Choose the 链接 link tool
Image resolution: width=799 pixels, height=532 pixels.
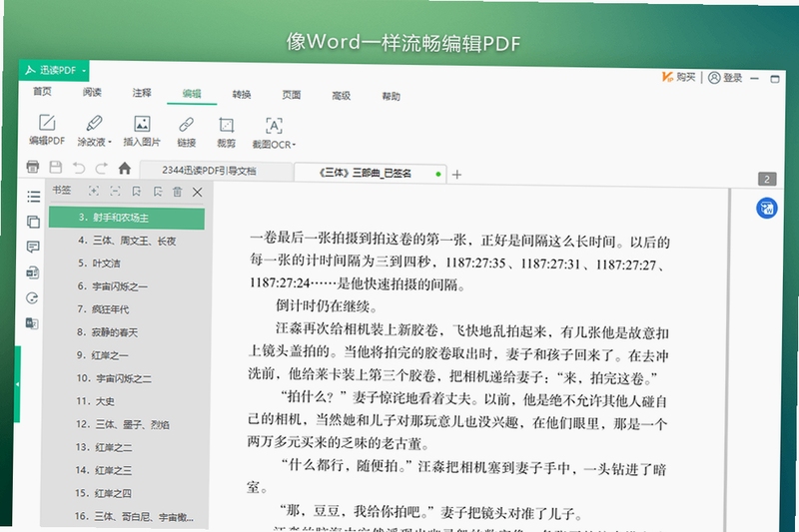[x=186, y=132]
